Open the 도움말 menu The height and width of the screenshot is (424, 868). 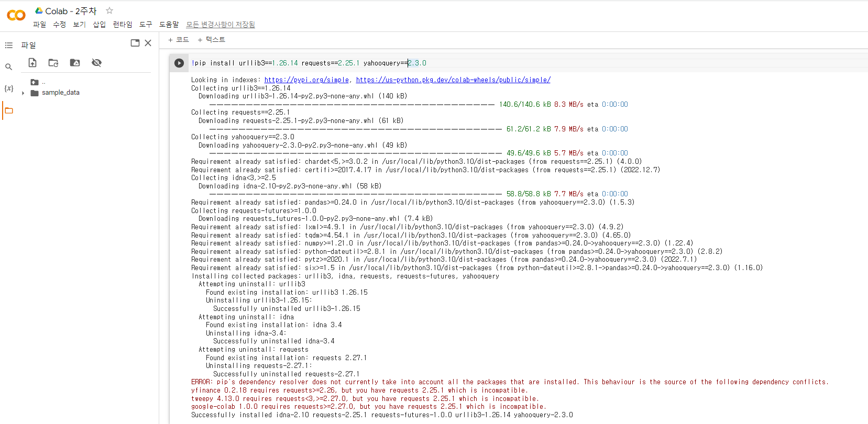click(x=169, y=25)
